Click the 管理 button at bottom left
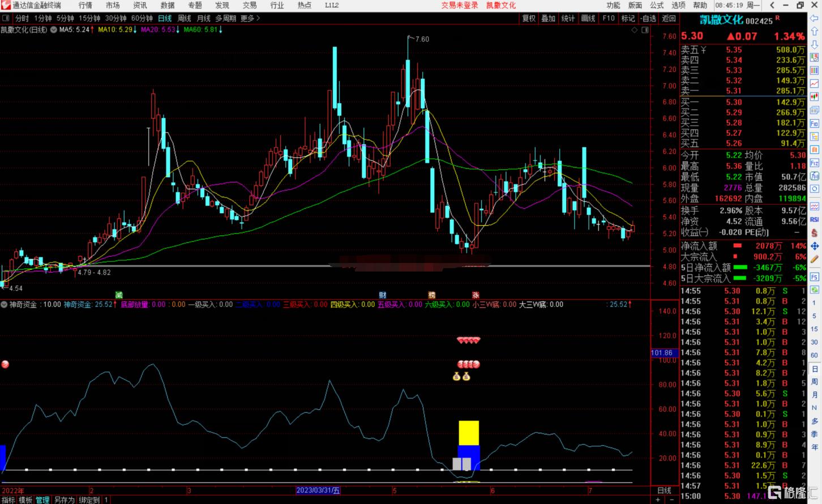The height and width of the screenshot is (504, 822). coord(42,500)
